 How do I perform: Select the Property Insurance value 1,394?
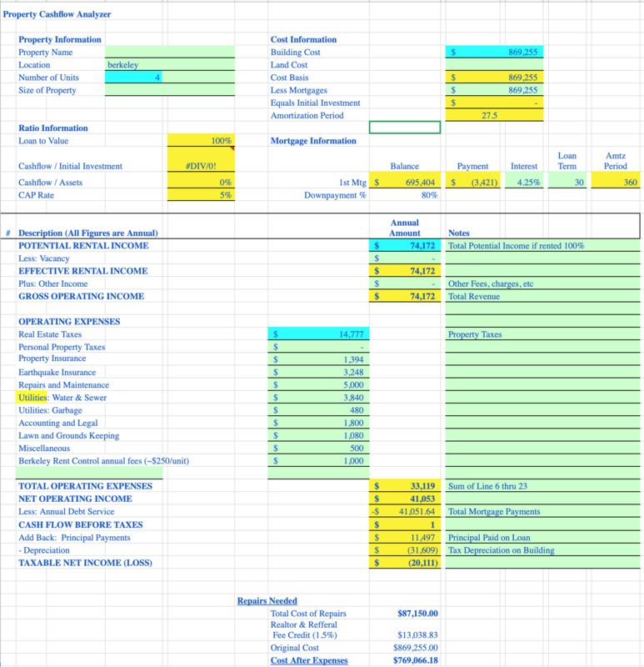pos(318,359)
